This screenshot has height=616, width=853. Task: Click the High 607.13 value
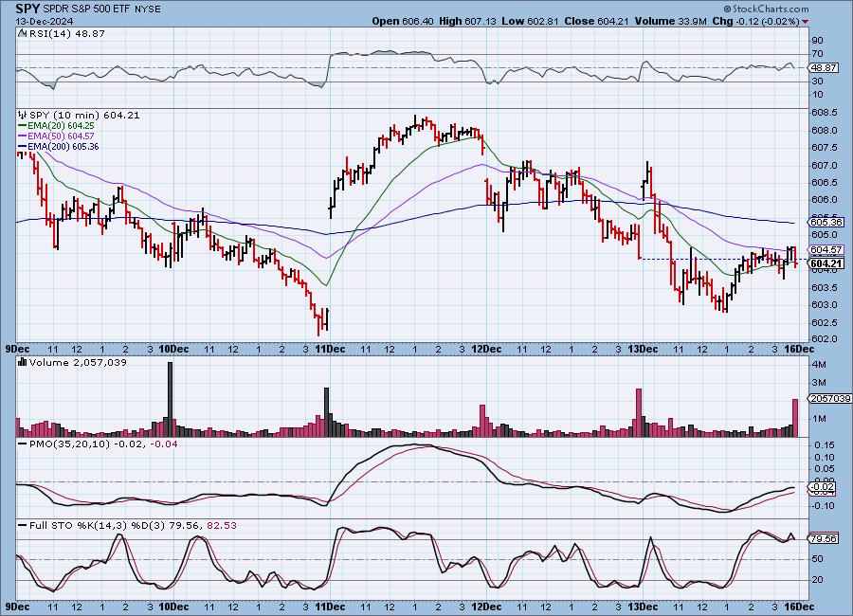point(467,21)
